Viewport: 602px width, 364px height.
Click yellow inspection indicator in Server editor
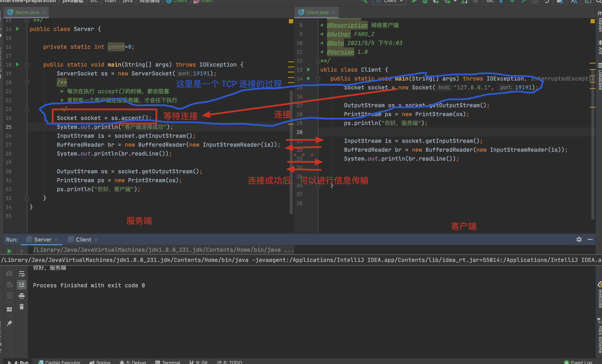291,21
